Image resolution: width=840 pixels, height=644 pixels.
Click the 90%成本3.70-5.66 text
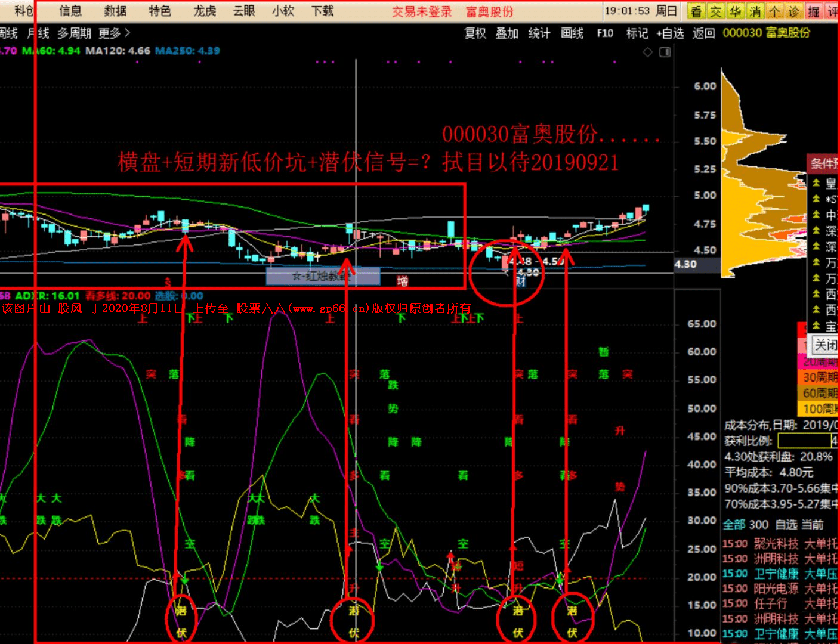782,488
